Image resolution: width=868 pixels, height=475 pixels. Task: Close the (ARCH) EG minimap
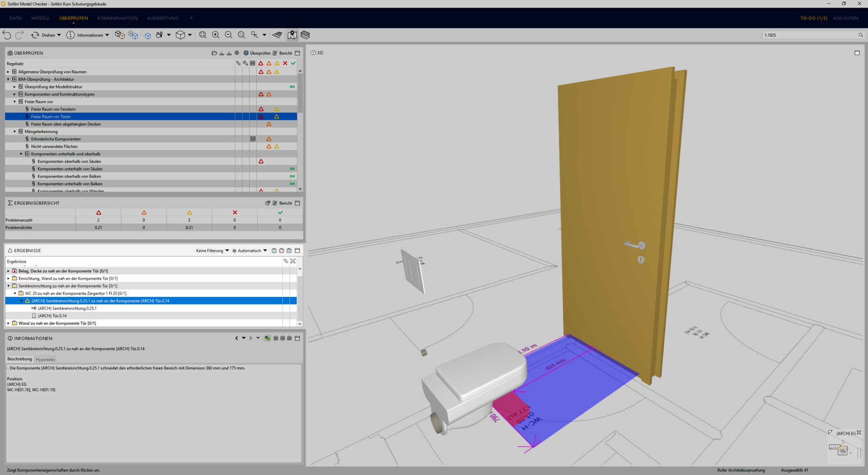click(x=859, y=433)
